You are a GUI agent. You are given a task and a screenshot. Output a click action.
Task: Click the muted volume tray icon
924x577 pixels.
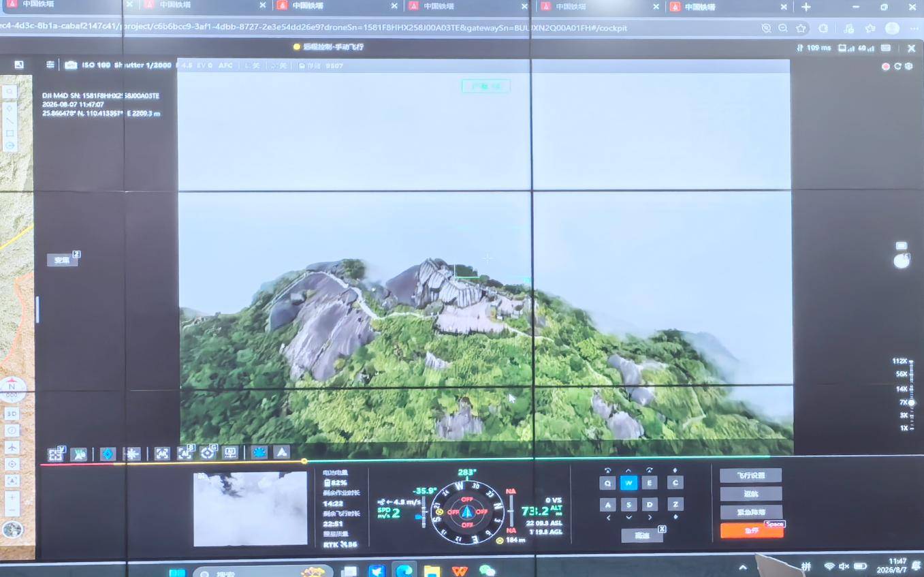pos(844,566)
